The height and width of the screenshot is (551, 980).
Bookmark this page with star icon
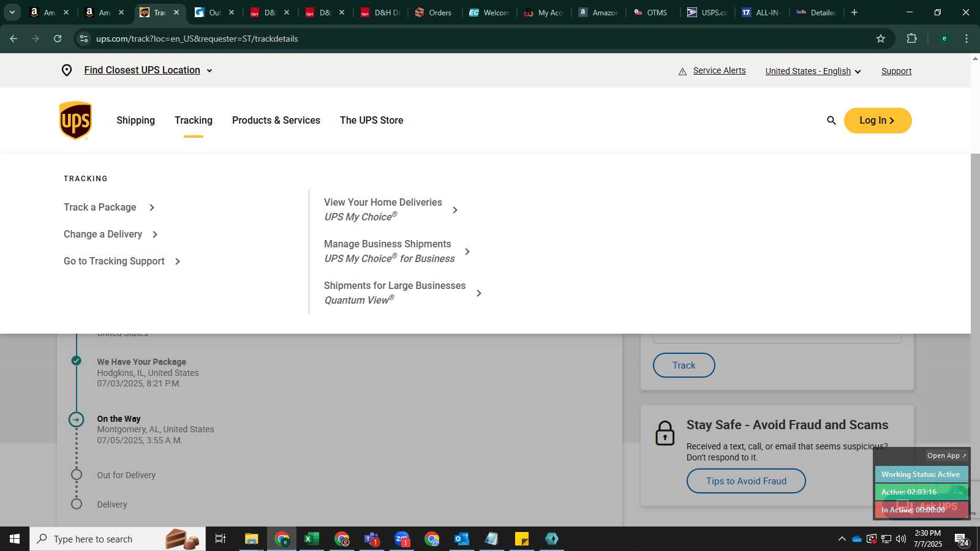pos(881,39)
